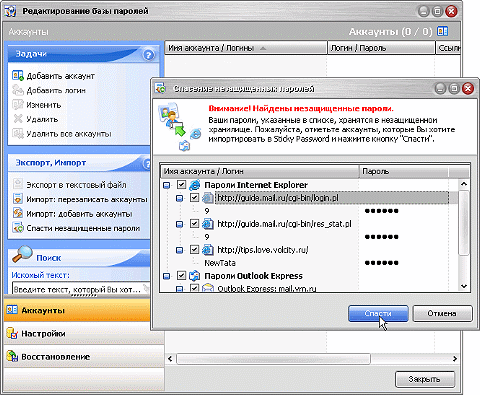This screenshot has width=480, height=395.
Task: Click the Edit (Изменить) icon
Action: (x=18, y=104)
